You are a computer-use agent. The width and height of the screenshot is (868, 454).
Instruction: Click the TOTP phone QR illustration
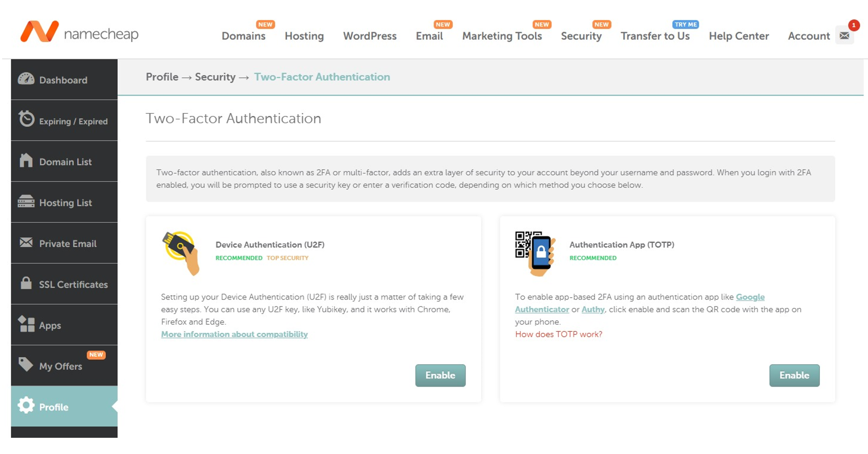pos(535,253)
